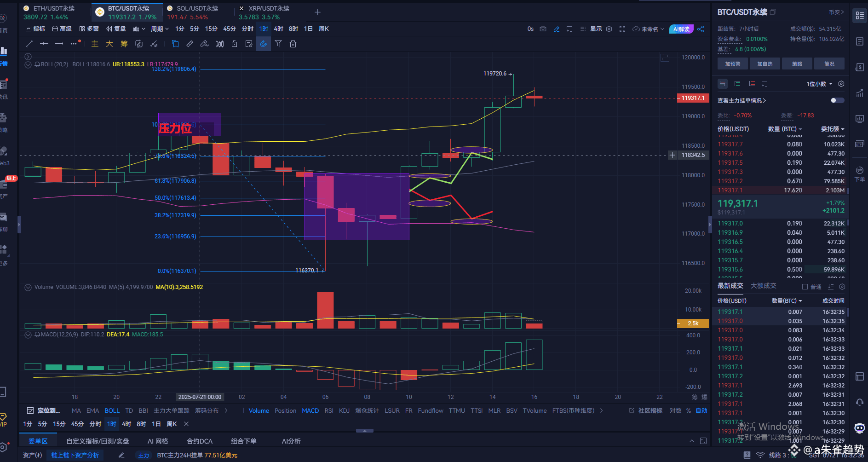Select the ruler measurement tool
This screenshot has width=868, height=462.
(190, 44)
